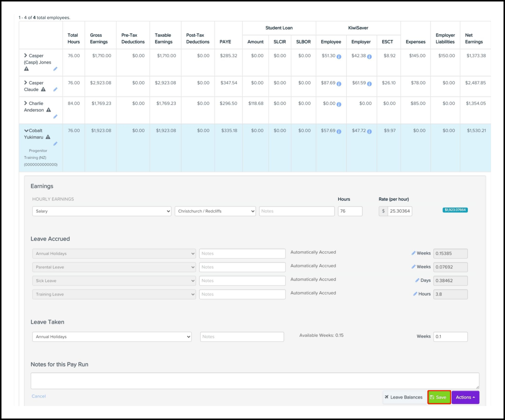Click the Cancel link
The image size is (505, 420).
[39, 396]
